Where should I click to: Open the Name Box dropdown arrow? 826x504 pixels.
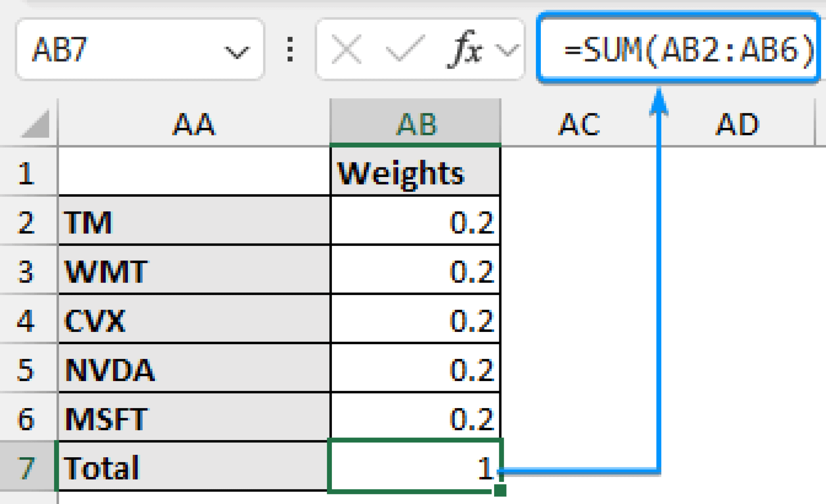[237, 48]
